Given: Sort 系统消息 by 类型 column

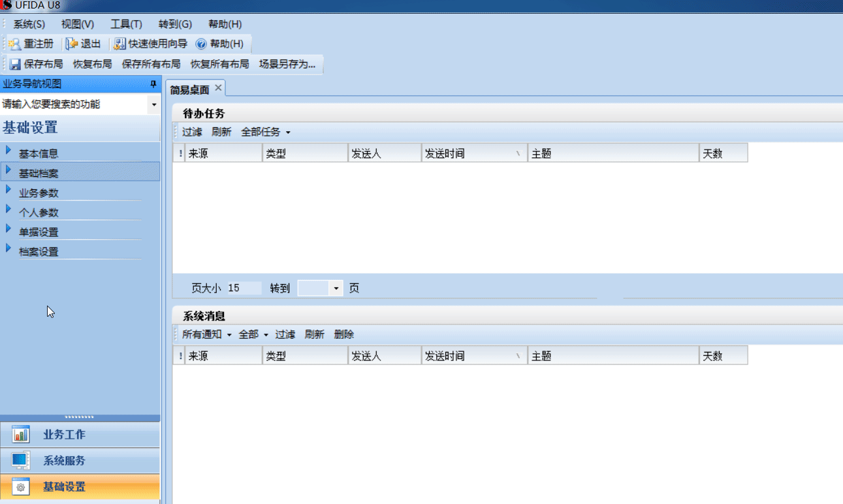Looking at the screenshot, I should pos(305,356).
